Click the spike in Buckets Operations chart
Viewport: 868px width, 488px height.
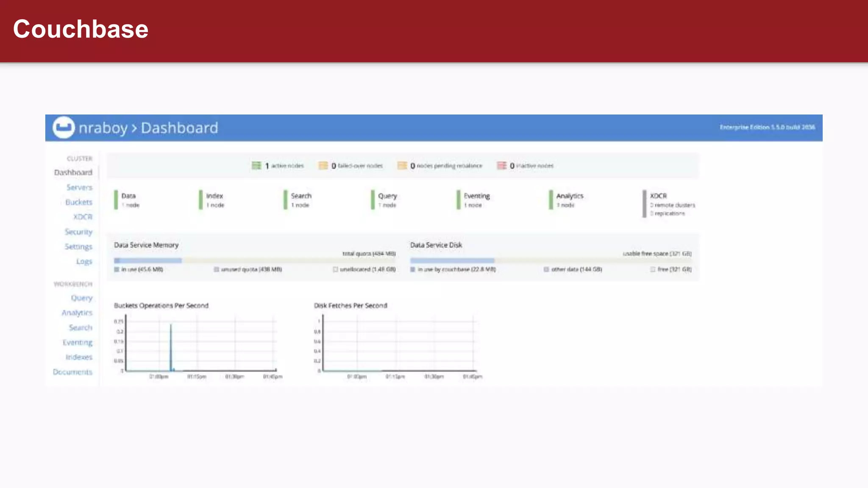coord(171,347)
